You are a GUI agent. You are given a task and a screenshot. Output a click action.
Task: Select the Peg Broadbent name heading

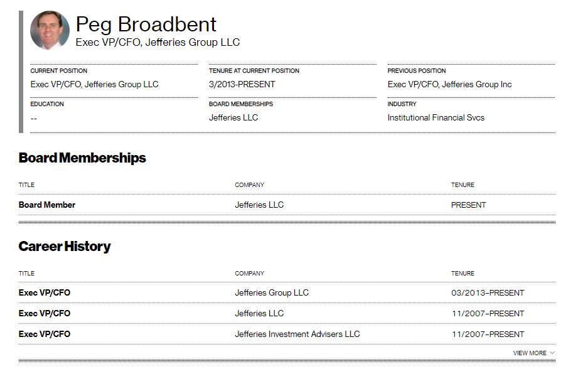point(146,24)
